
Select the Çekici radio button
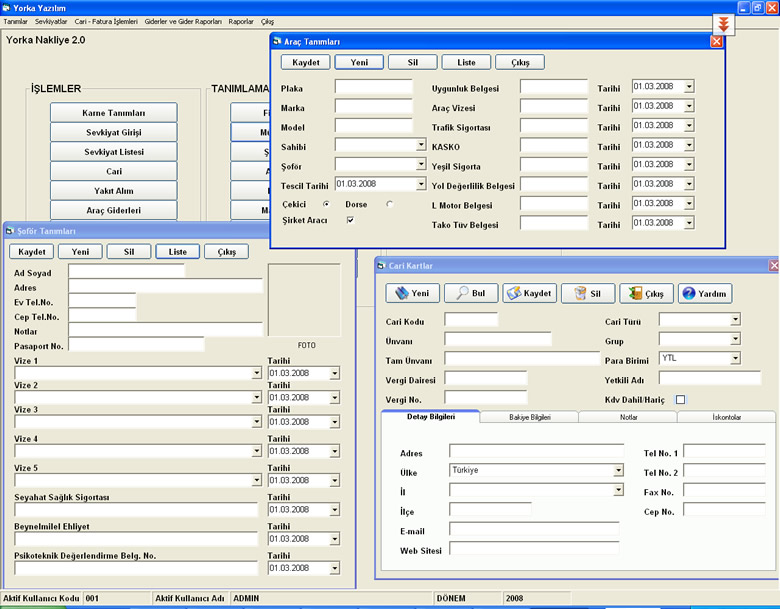326,204
